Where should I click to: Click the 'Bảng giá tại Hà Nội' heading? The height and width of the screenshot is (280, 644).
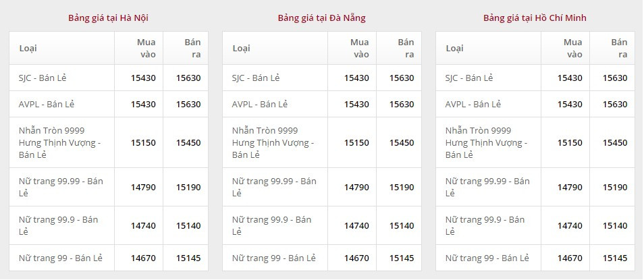pyautogui.click(x=109, y=18)
